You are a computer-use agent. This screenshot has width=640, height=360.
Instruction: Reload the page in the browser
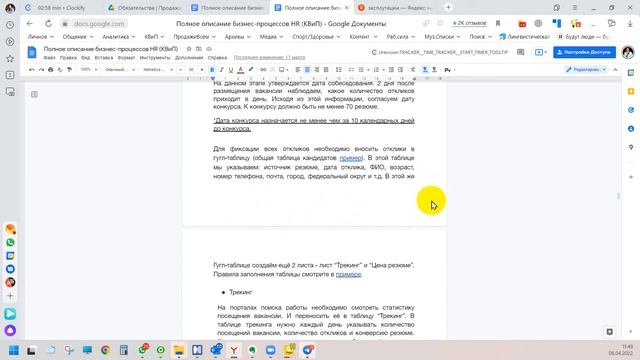click(x=48, y=24)
